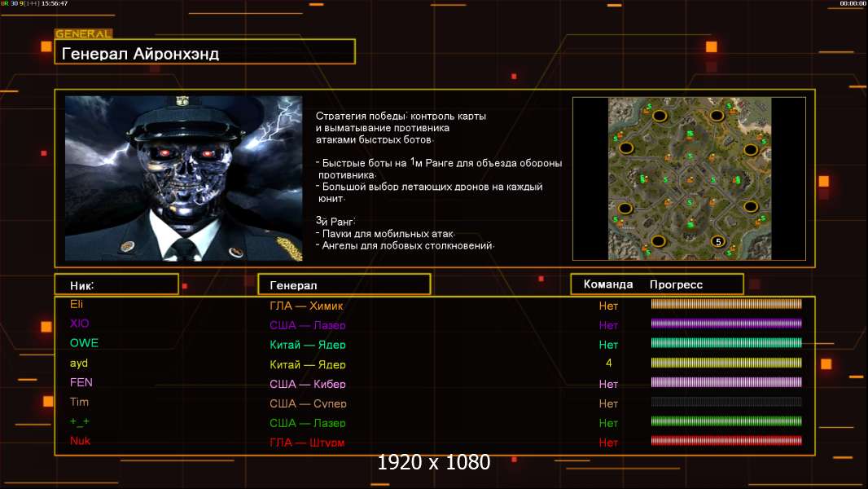Click the teal progress bar for OWE
The image size is (868, 489).
tap(726, 343)
